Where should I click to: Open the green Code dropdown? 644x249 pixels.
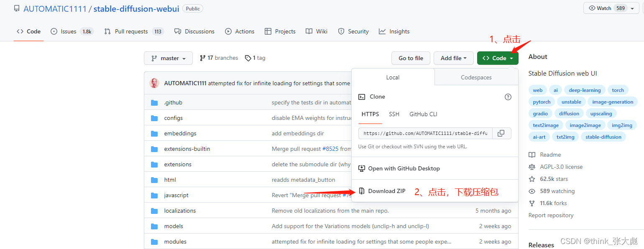coord(498,58)
